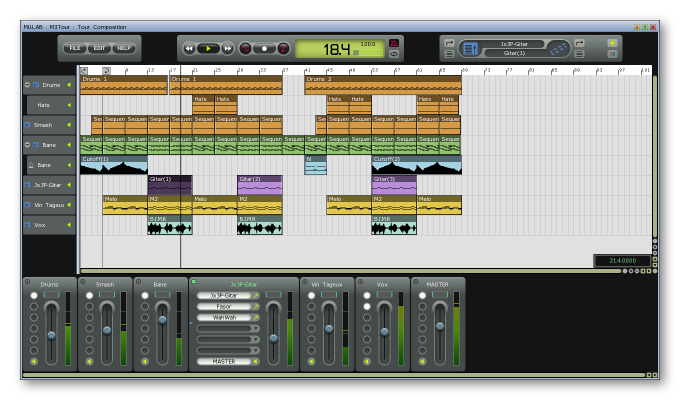This screenshot has height=400, width=680.
Task: Mute the Drums track in track list
Action: (x=69, y=85)
